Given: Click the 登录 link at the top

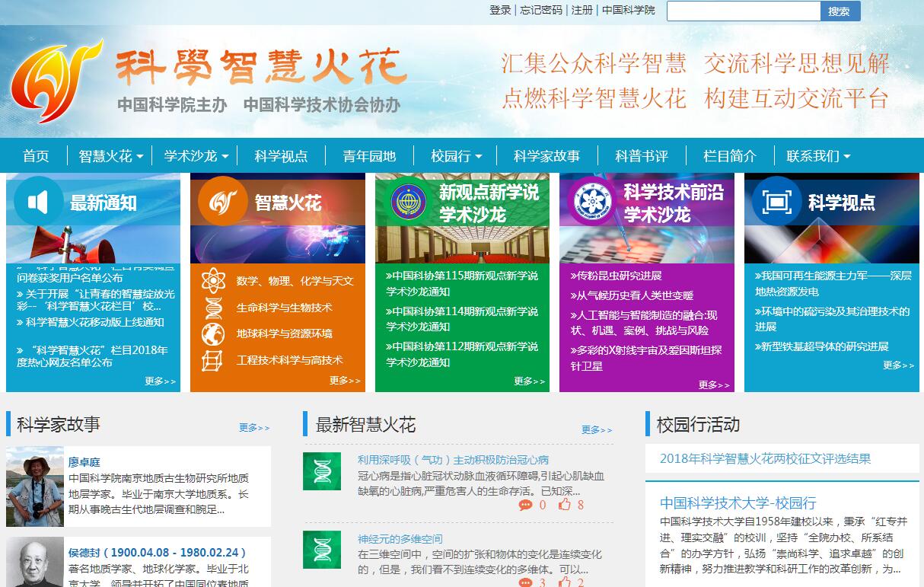Looking at the screenshot, I should pos(500,10).
